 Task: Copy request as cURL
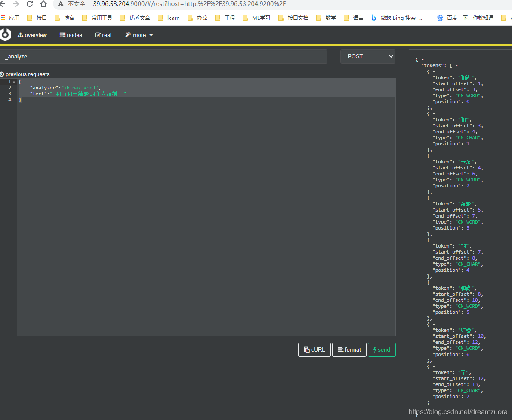315,349
